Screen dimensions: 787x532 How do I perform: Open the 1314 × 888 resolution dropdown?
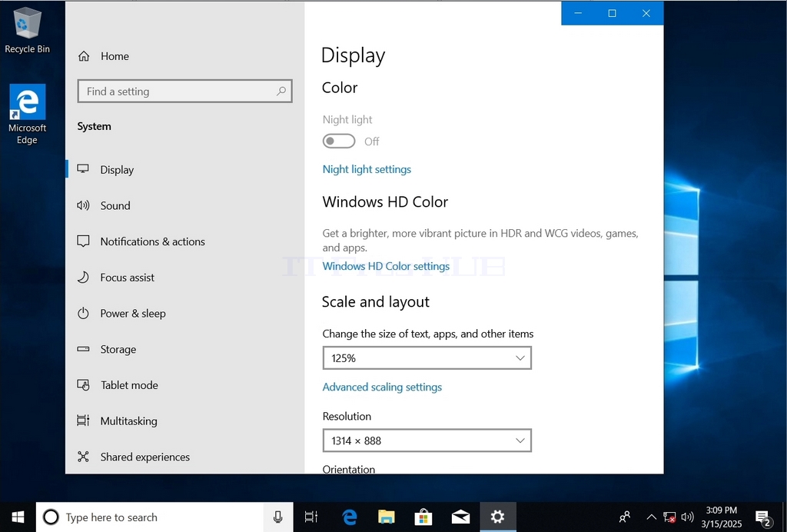click(x=427, y=441)
